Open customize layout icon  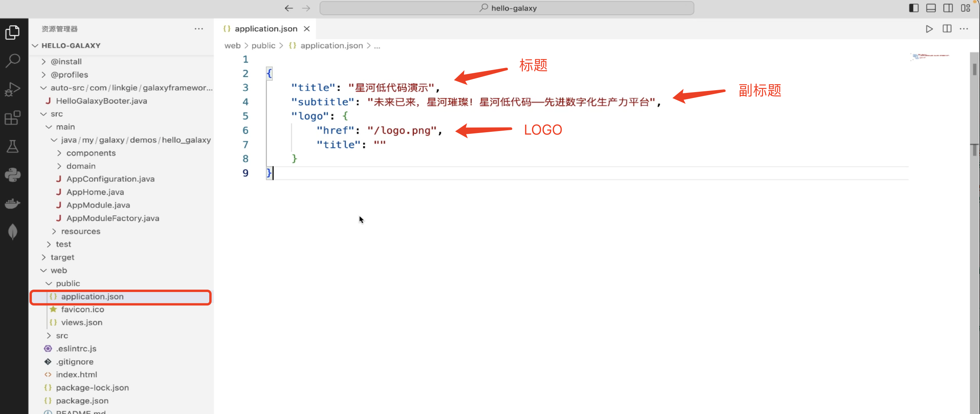pos(965,8)
